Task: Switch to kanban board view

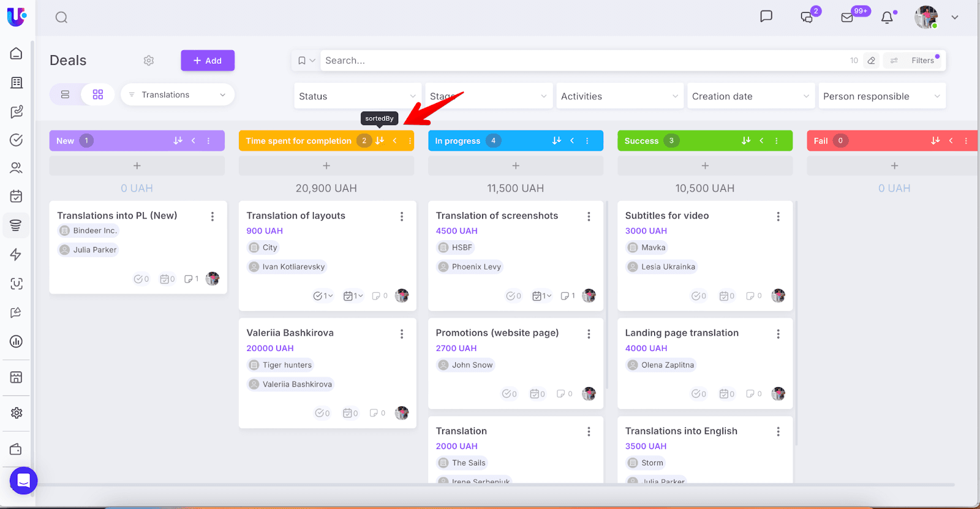Action: click(98, 95)
